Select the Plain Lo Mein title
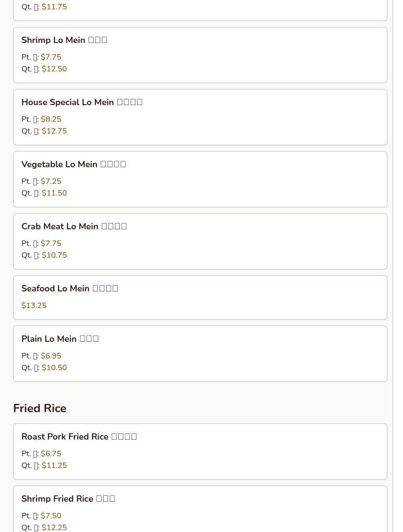The width and height of the screenshot is (403, 532). click(60, 339)
